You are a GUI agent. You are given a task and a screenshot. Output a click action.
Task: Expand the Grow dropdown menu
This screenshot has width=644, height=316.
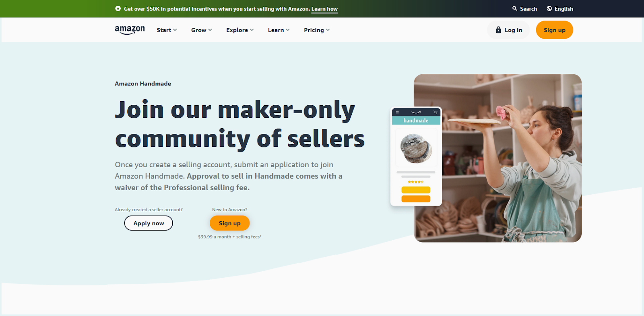201,30
